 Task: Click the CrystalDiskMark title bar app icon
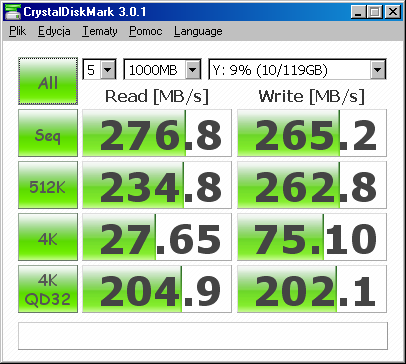coord(12,12)
